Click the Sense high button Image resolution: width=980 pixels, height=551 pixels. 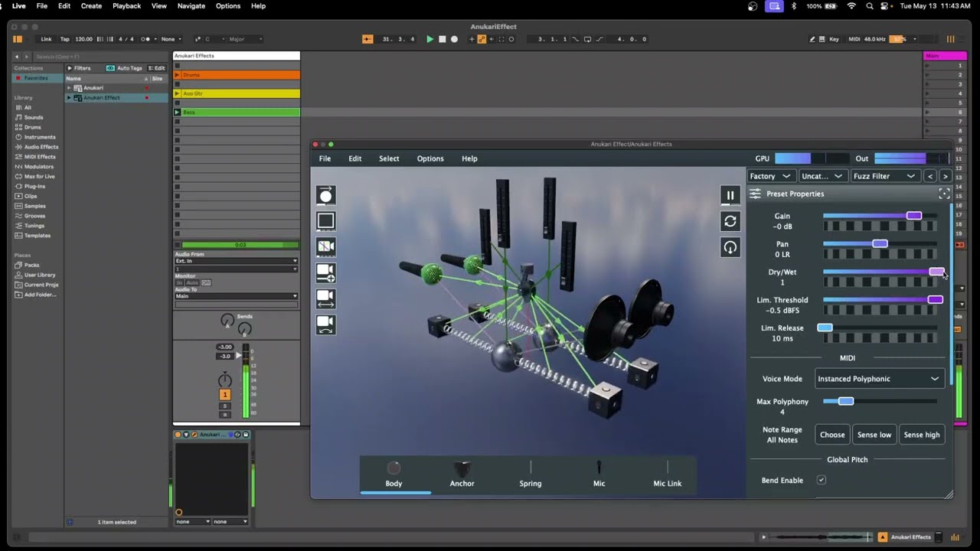922,435
